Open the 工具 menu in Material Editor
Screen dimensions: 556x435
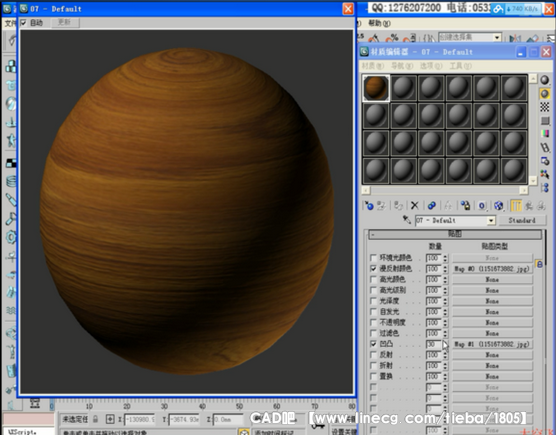coord(460,66)
